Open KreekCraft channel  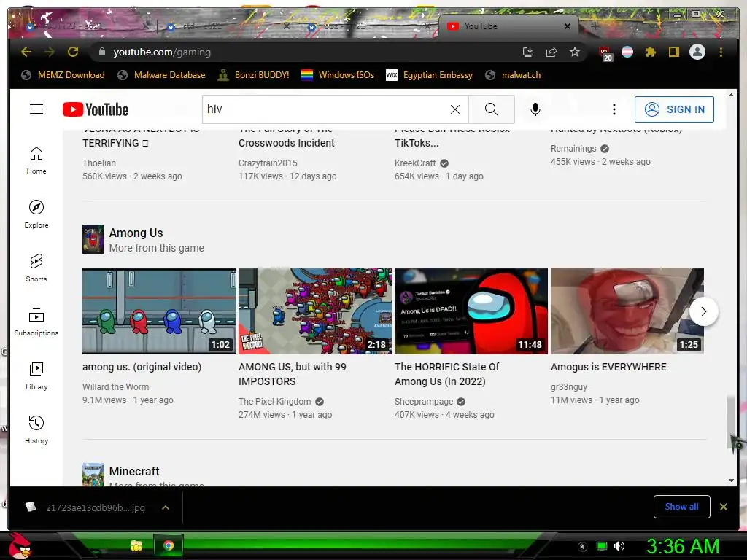415,163
